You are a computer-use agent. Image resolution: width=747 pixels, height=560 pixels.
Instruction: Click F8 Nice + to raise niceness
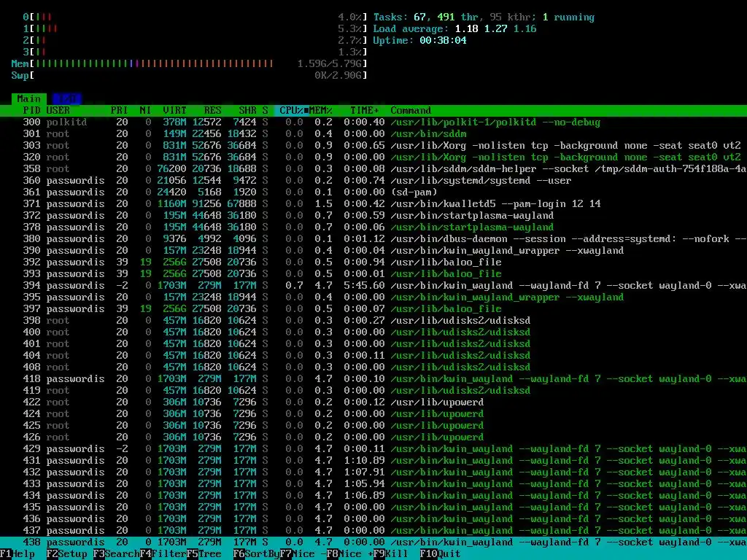click(x=349, y=554)
